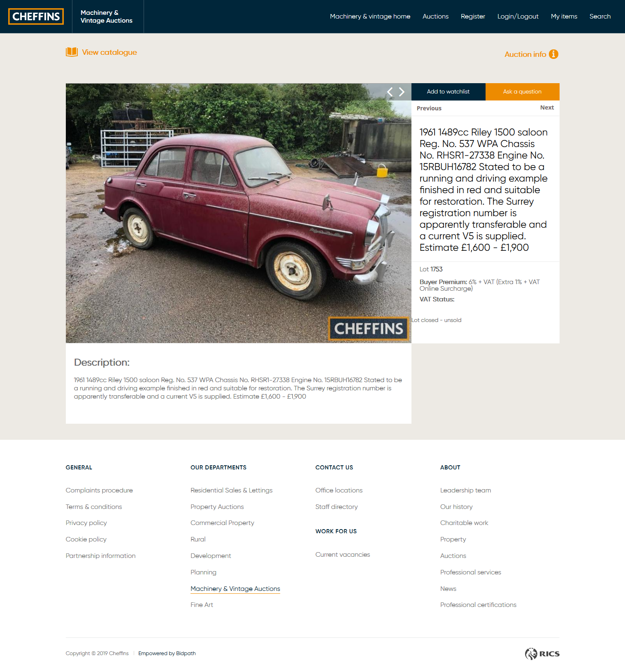
Task: Click the Auction info circle icon
Action: tap(554, 54)
